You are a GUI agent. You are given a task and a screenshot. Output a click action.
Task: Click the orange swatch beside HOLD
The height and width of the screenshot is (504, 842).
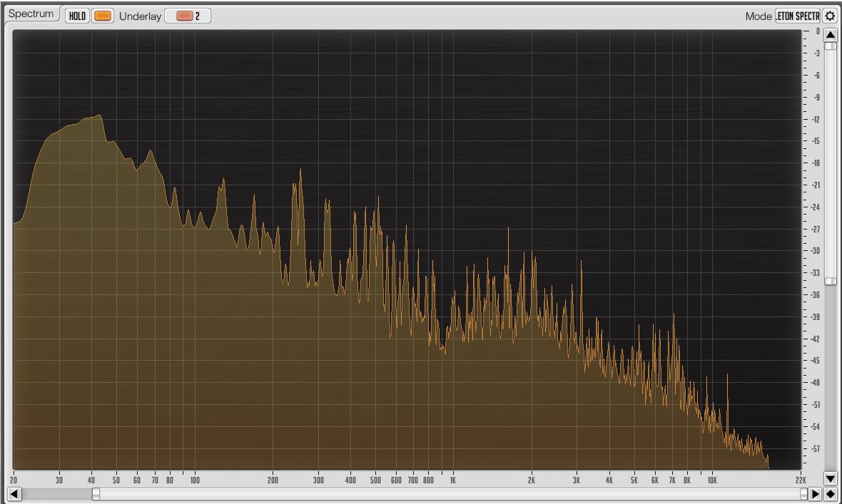coord(103,16)
